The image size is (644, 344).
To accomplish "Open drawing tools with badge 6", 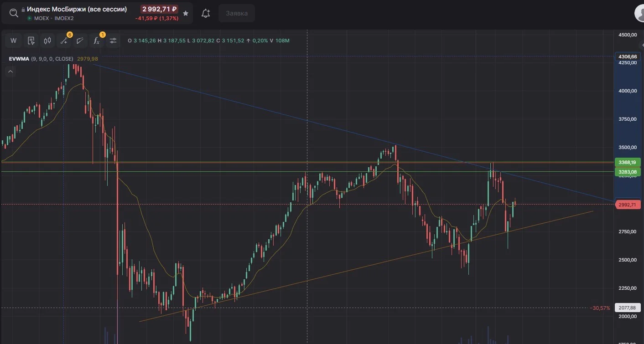I will pyautogui.click(x=64, y=41).
